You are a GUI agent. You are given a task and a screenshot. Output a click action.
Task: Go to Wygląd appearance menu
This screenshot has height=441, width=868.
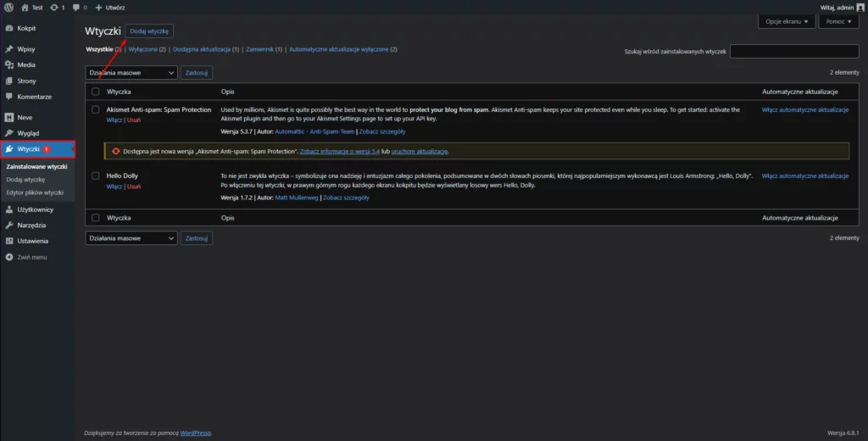(28, 133)
